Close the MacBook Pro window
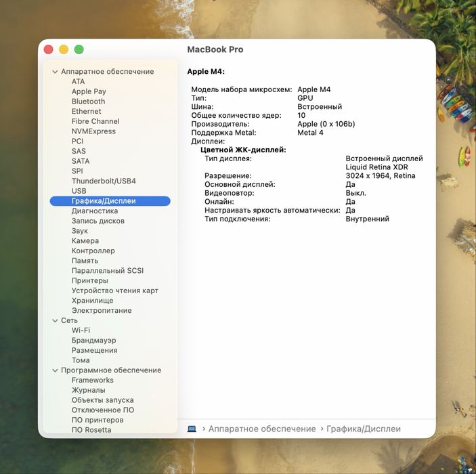The image size is (476, 474). [49, 49]
